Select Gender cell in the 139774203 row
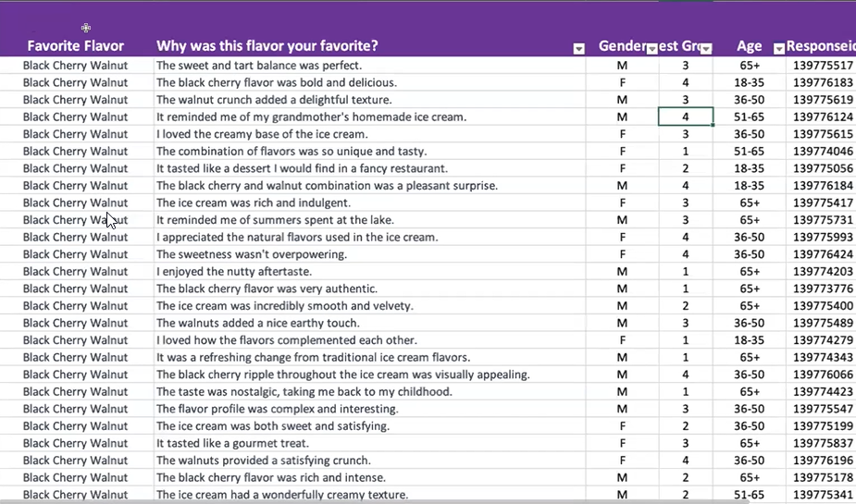Image resolution: width=856 pixels, height=504 pixels. point(623,272)
